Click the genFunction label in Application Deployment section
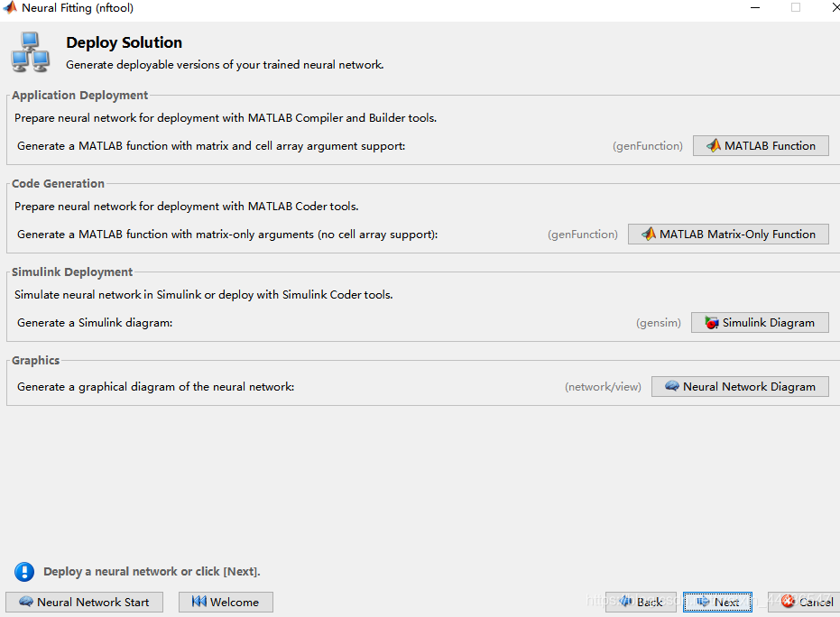Viewport: 840px width, 617px height. point(647,145)
